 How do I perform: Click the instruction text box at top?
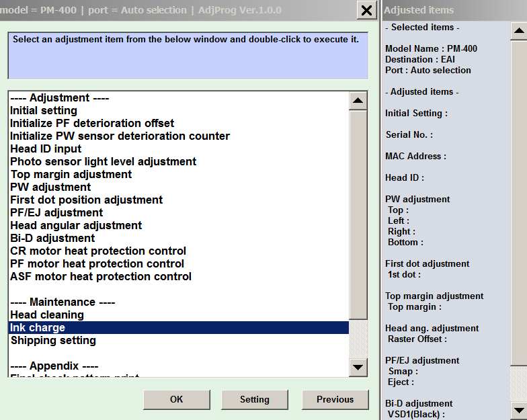coord(188,56)
